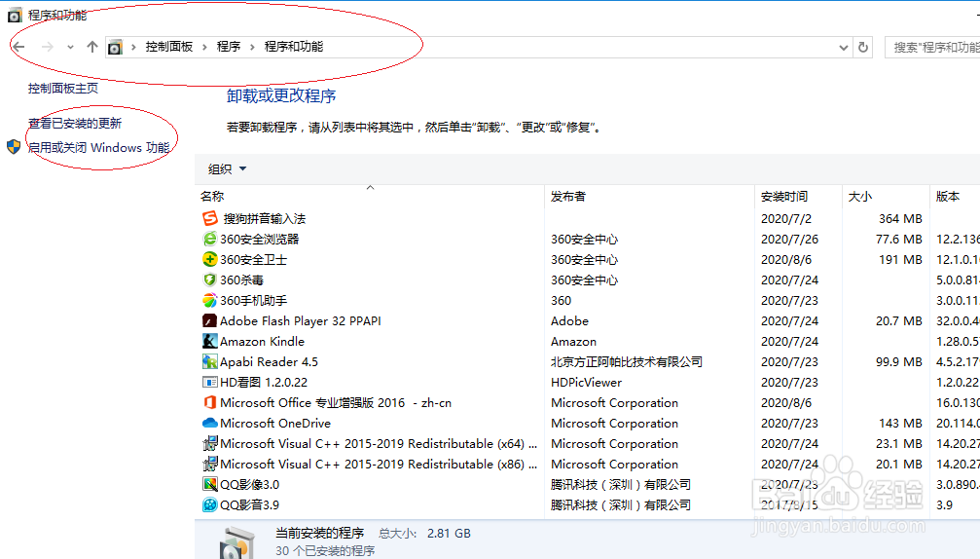Open recent locations dropdown chevron
The width and height of the screenshot is (980, 559).
click(x=71, y=48)
